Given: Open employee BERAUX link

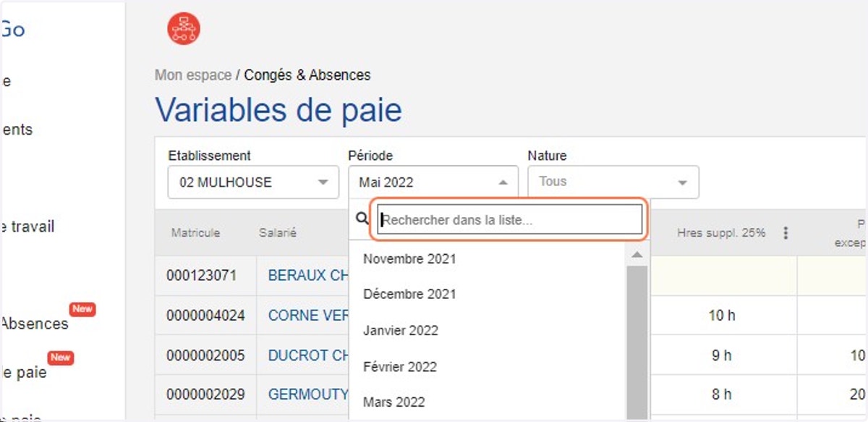Looking at the screenshot, I should click(309, 276).
